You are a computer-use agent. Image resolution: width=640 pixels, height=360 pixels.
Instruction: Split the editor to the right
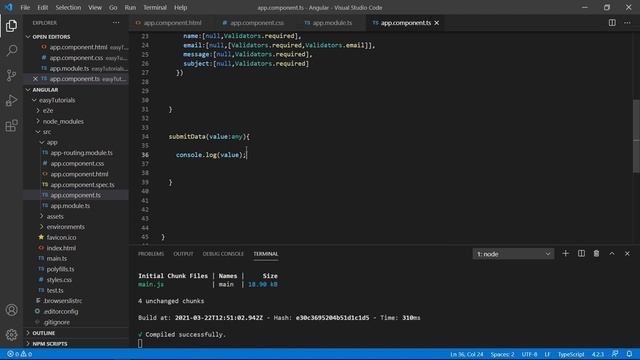pos(612,23)
